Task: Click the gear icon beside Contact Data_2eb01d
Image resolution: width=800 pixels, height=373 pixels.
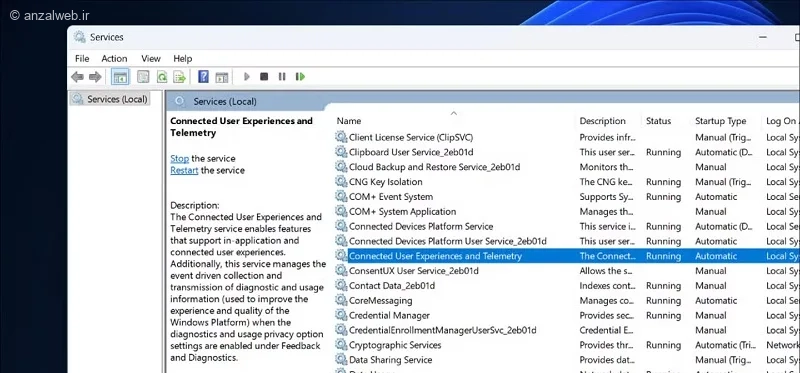Action: 341,285
